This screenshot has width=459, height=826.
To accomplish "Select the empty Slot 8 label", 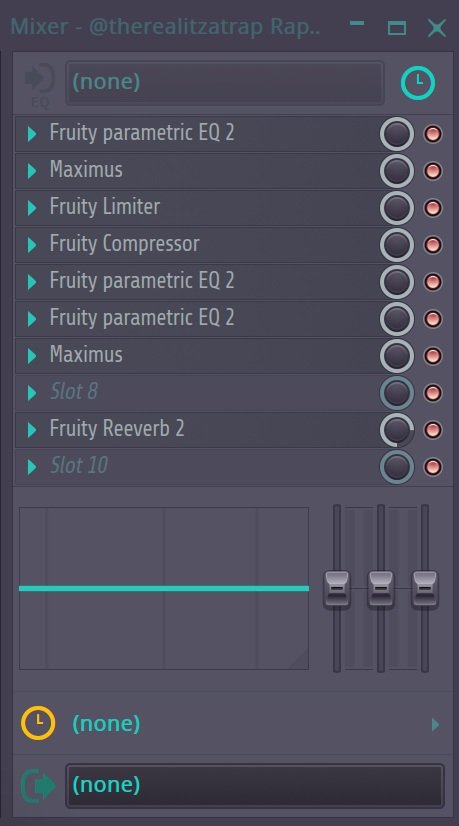I will click(x=74, y=391).
